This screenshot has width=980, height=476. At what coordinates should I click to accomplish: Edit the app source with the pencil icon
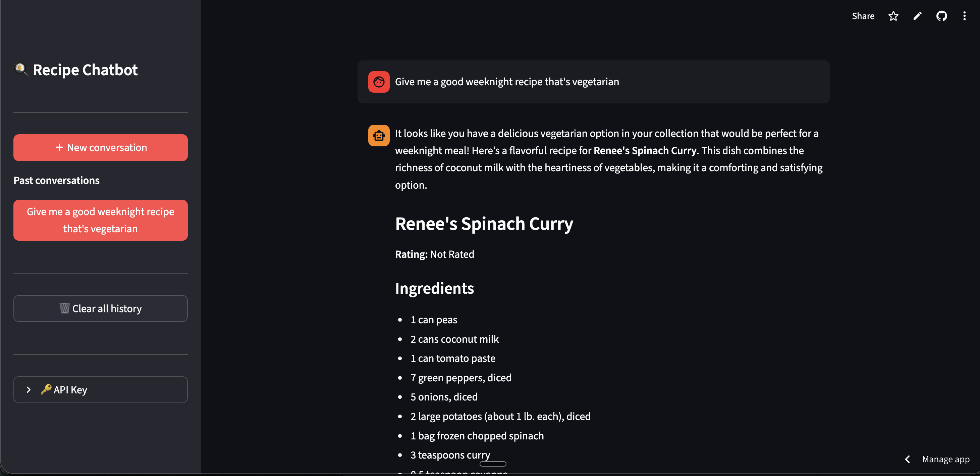(917, 16)
